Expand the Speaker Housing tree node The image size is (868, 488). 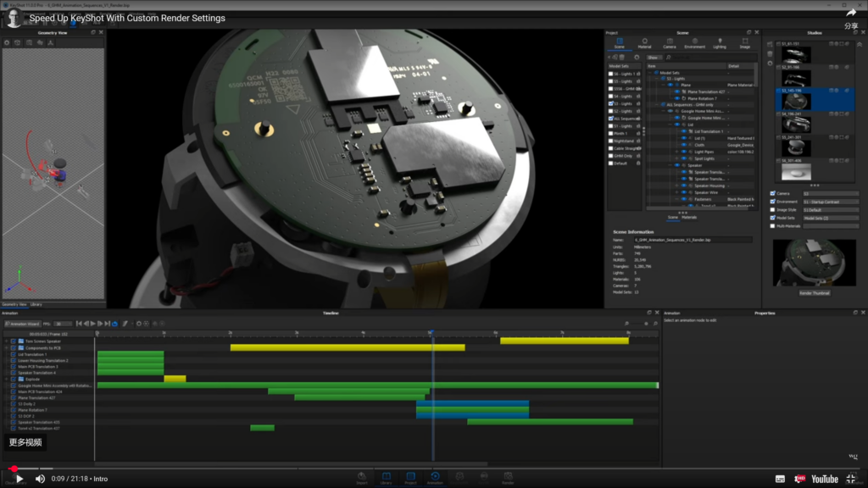676,186
